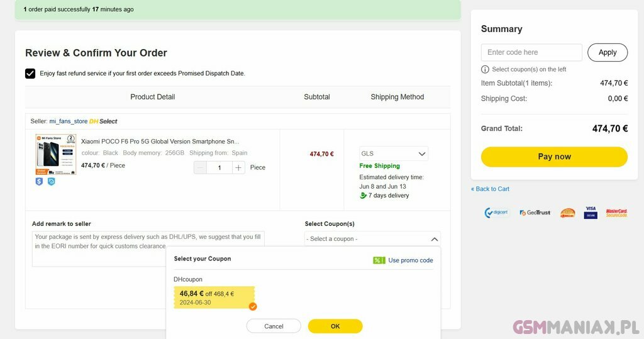Open the mi_fans_store seller link
The width and height of the screenshot is (644, 339).
(x=68, y=121)
